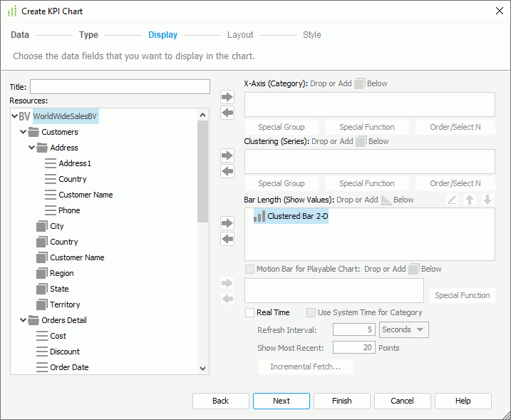Screen dimensions: 511x420
Task: Click Order/Select N under X-Axis Category
Action: tap(455, 127)
